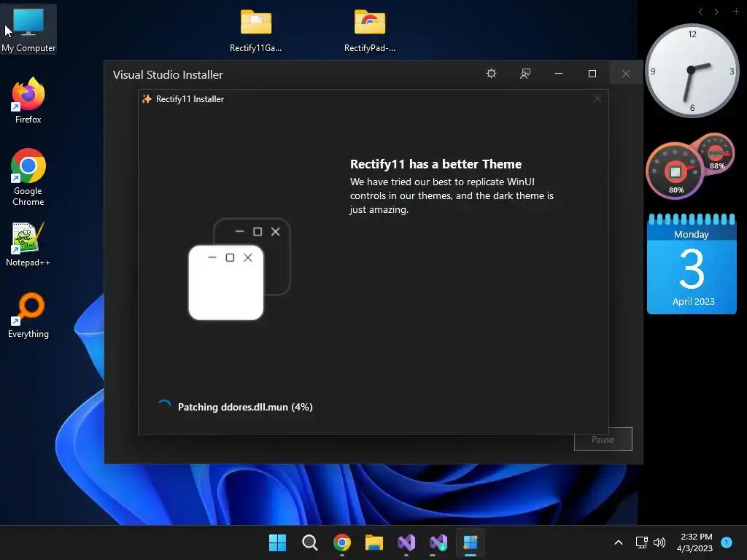The width and height of the screenshot is (747, 560).
Task: Click the analog clock widget
Action: pos(692,71)
